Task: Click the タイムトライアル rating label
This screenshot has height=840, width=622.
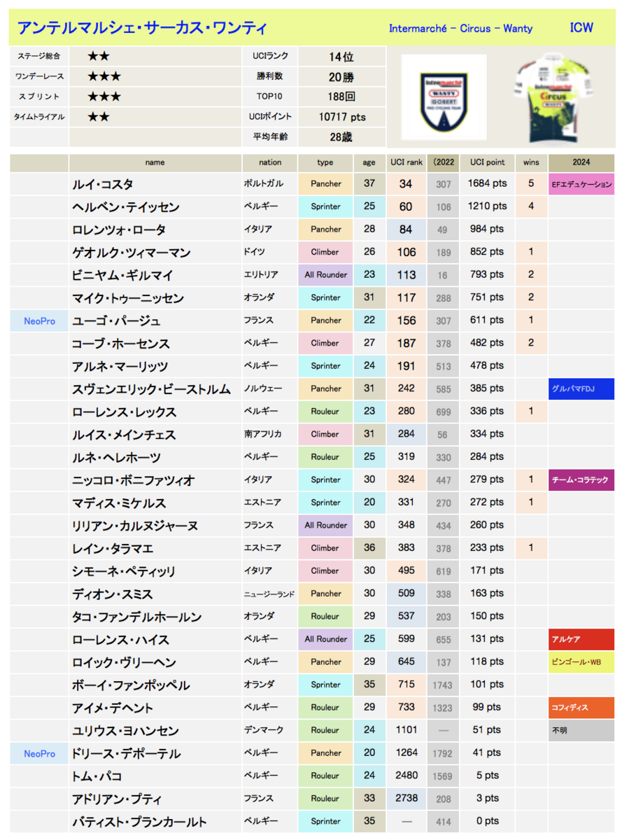Action: tap(38, 117)
